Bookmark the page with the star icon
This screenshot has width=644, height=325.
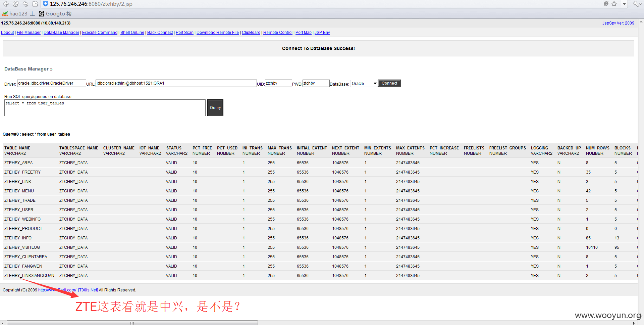pos(614,4)
